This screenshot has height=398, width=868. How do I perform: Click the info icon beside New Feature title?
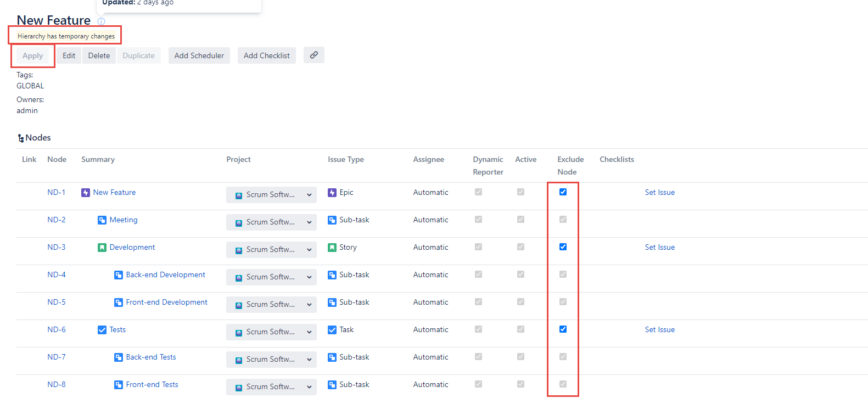101,21
